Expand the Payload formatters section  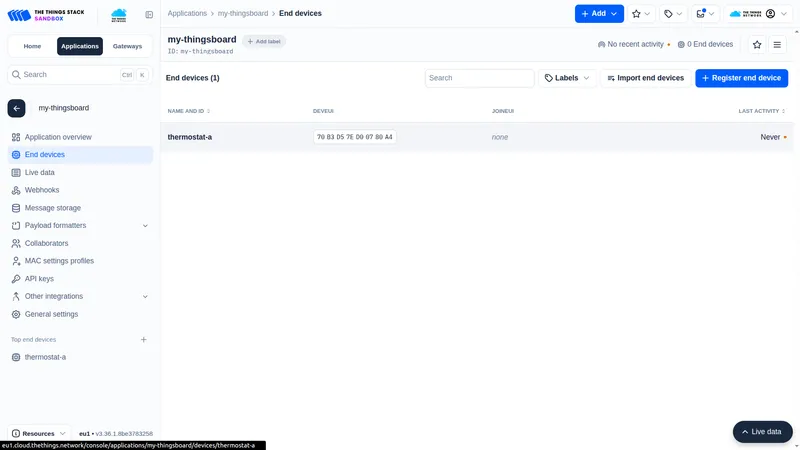click(x=80, y=226)
